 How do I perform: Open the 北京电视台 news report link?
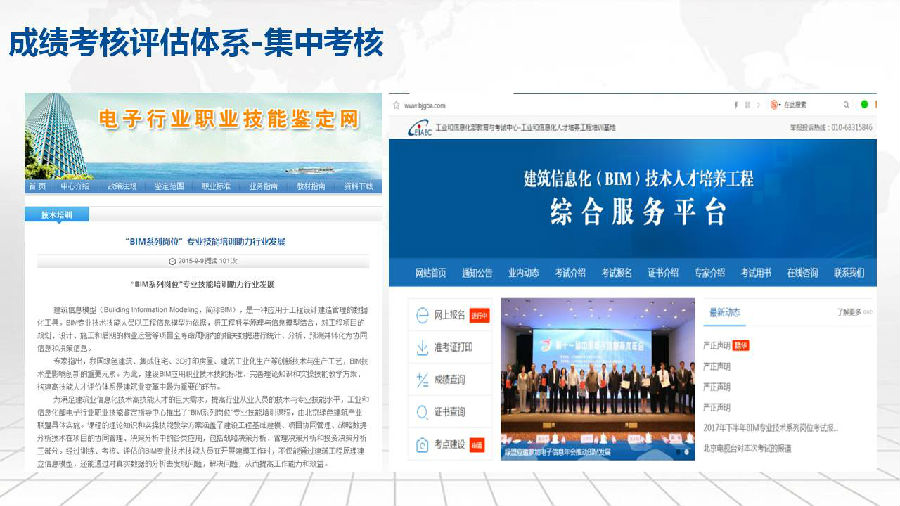747,449
